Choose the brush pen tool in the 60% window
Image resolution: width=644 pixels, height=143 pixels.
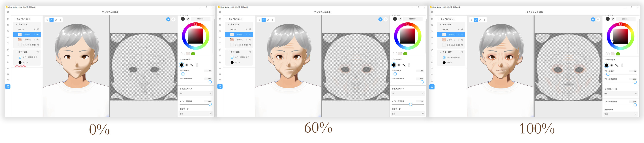(264, 20)
